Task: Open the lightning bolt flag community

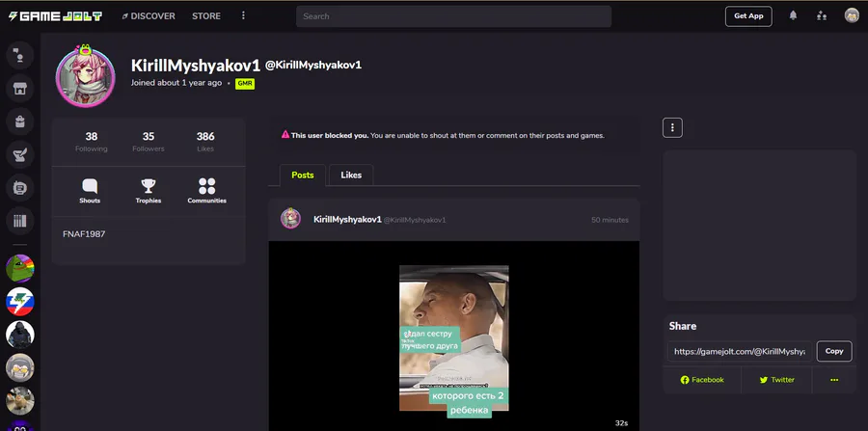Action: pyautogui.click(x=20, y=302)
